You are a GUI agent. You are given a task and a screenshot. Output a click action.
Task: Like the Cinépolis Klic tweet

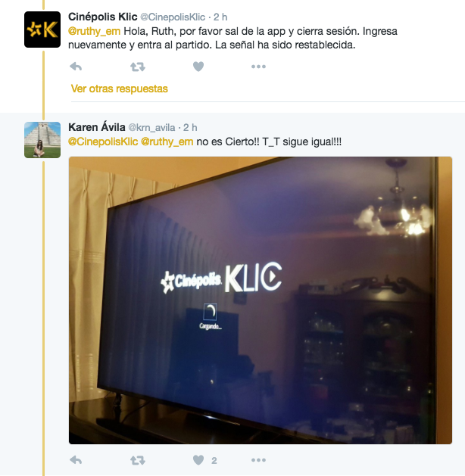click(x=198, y=67)
